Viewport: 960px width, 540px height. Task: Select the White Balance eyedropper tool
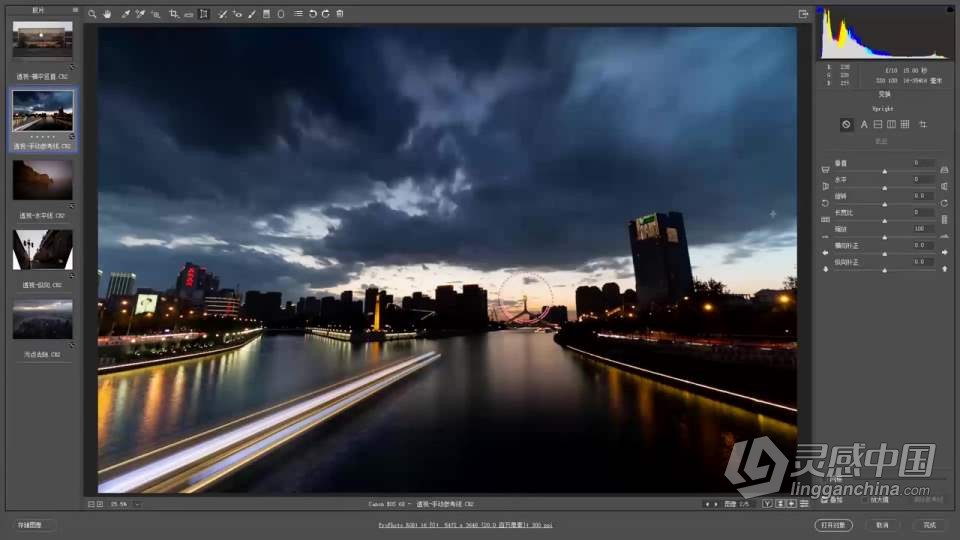(x=126, y=13)
